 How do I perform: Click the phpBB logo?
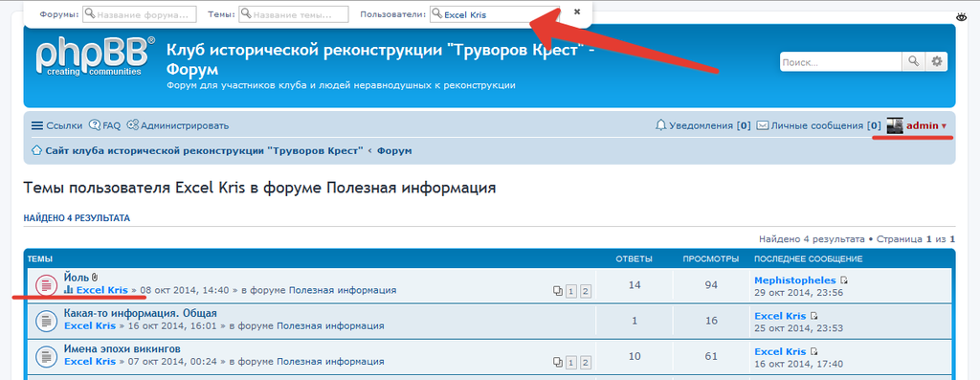[95, 56]
